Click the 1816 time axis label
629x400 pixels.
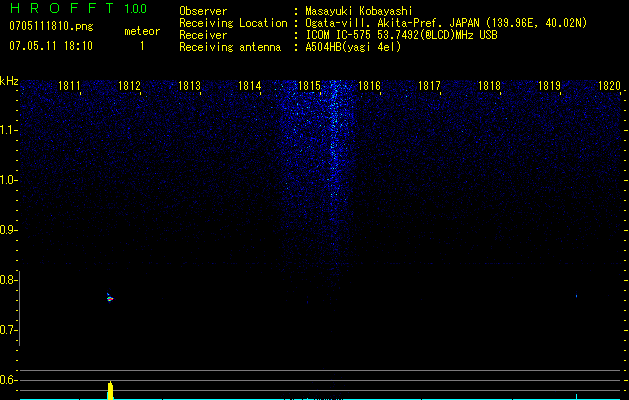tap(369, 86)
